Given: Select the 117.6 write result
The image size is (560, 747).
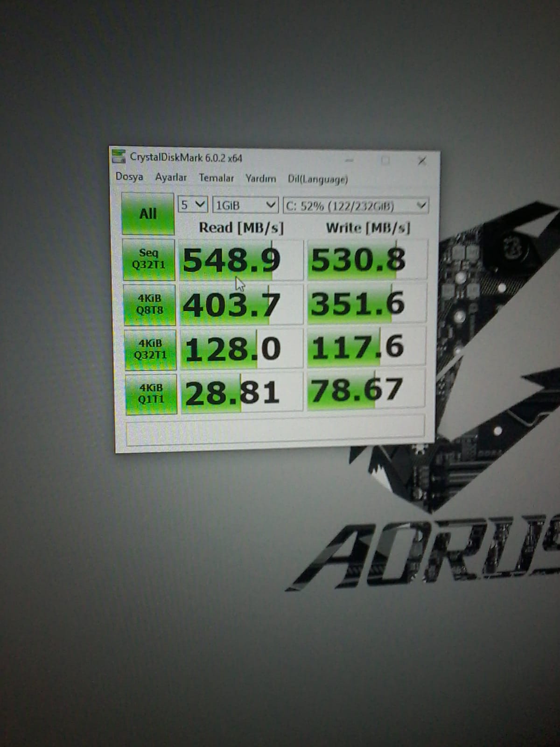Looking at the screenshot, I should pyautogui.click(x=366, y=347).
